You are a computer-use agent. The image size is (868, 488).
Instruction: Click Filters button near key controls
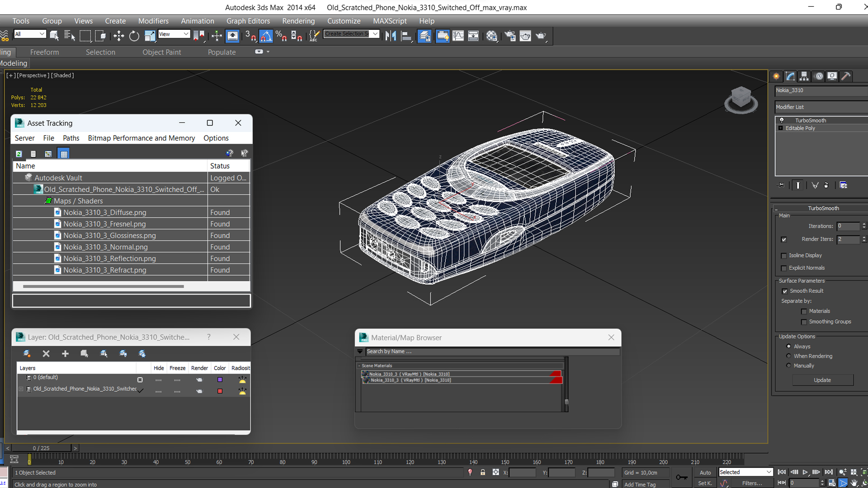[x=752, y=483]
